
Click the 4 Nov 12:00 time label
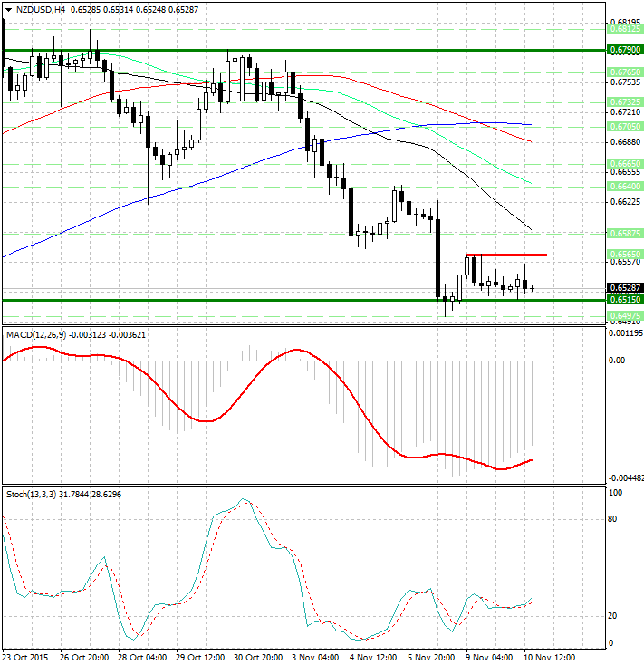click(x=373, y=658)
